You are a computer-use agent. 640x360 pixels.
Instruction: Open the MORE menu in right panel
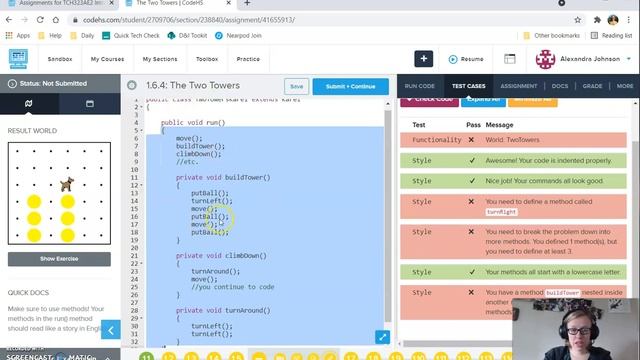point(625,86)
